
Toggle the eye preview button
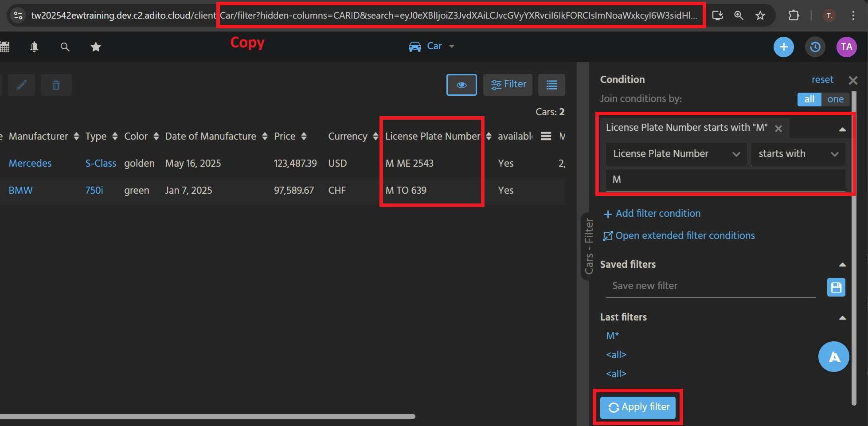coord(461,85)
